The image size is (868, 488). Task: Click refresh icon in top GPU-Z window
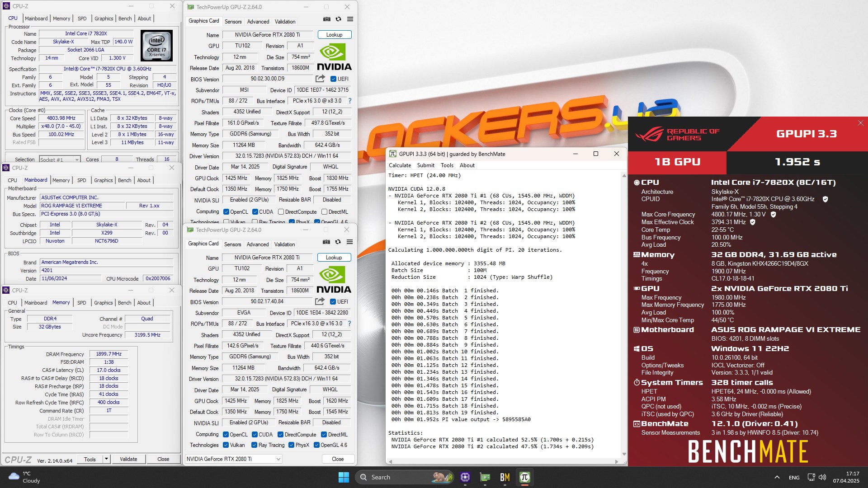coord(338,19)
